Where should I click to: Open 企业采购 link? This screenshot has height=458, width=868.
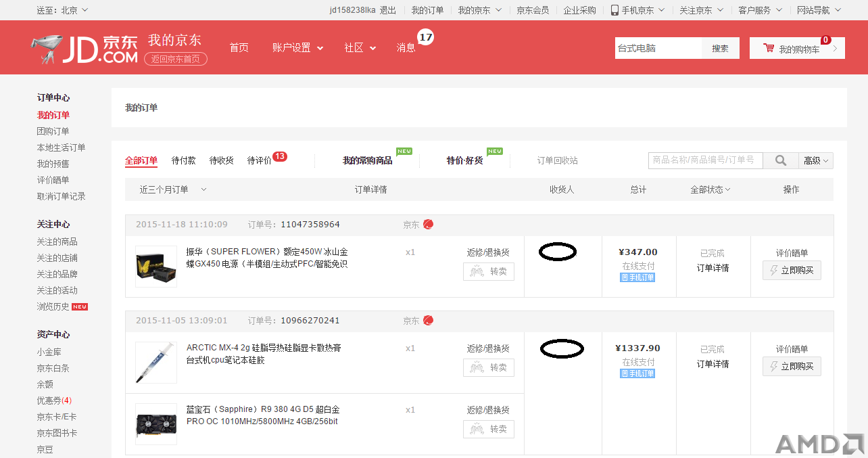click(x=580, y=10)
